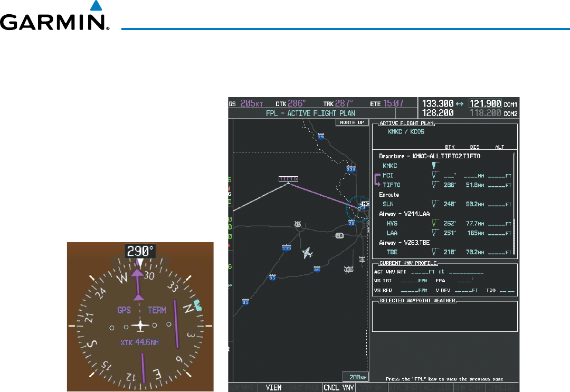The image size is (570, 392).
Task: Click the TIFTO waypoint symbol in flight plan
Action: [435, 185]
